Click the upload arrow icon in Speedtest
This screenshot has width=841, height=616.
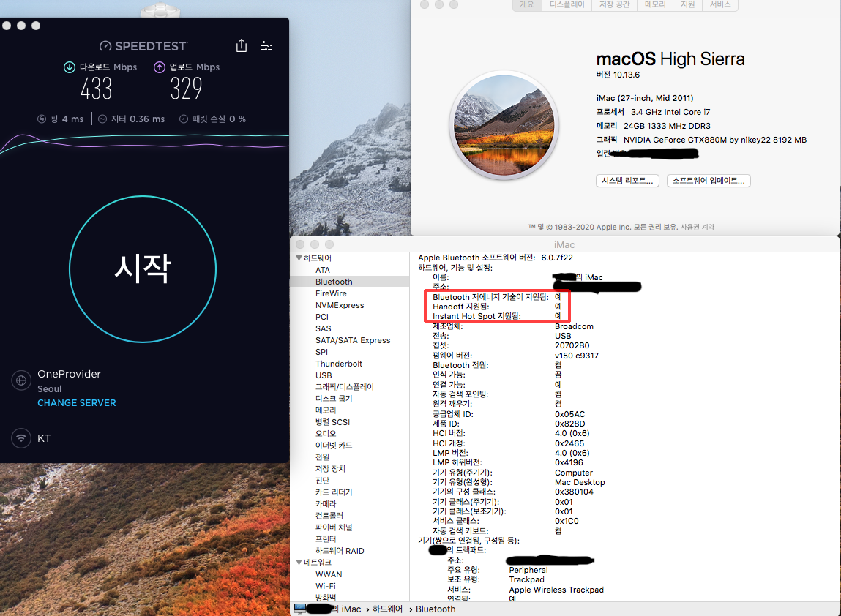coord(160,67)
